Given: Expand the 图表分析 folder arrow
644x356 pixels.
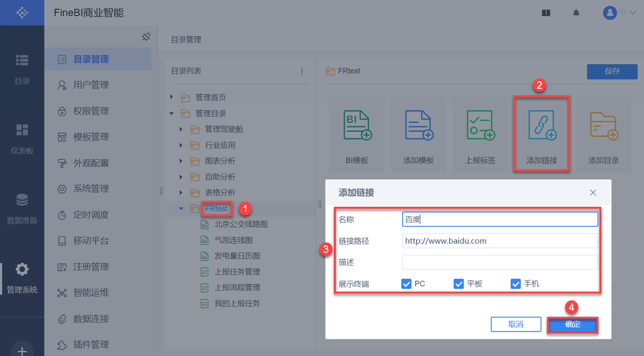Looking at the screenshot, I should point(181,161).
